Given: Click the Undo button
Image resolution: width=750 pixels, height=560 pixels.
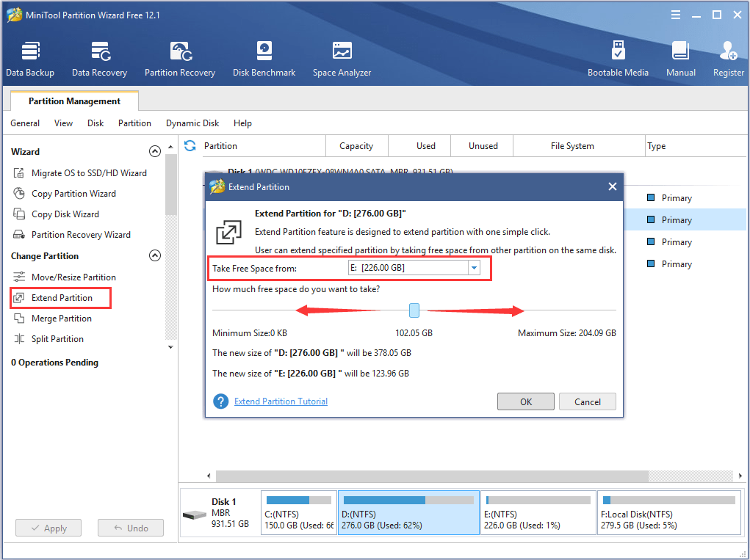Looking at the screenshot, I should 131,528.
